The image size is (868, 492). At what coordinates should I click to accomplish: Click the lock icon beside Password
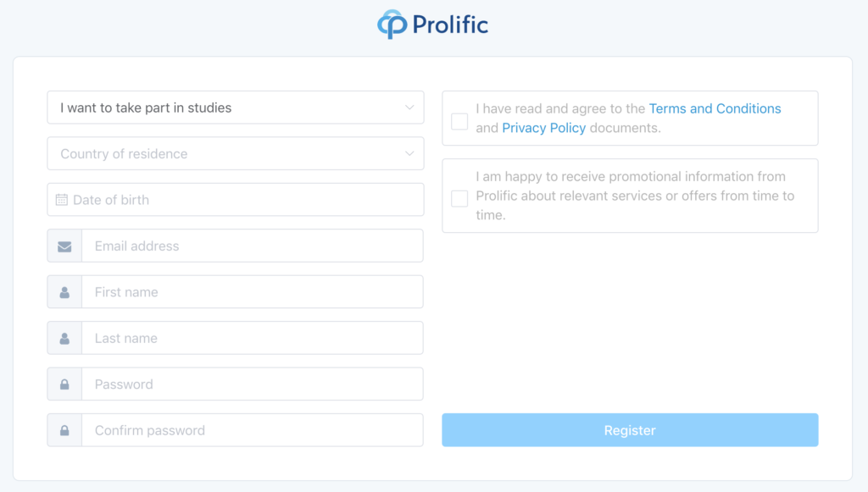pyautogui.click(x=64, y=384)
